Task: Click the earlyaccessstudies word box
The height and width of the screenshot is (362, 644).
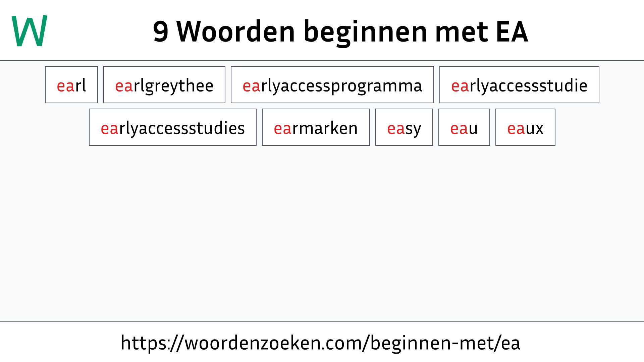Action: (172, 128)
